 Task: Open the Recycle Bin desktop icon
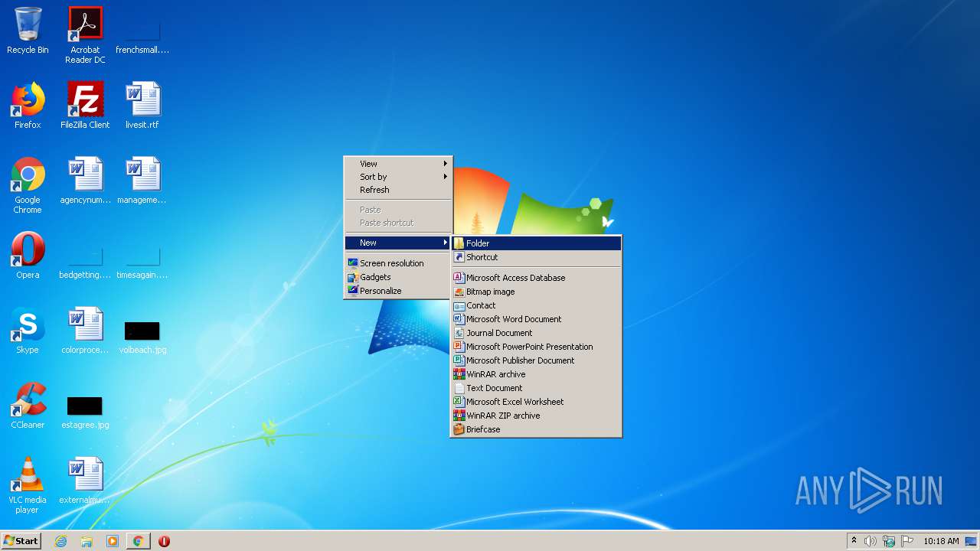28,31
